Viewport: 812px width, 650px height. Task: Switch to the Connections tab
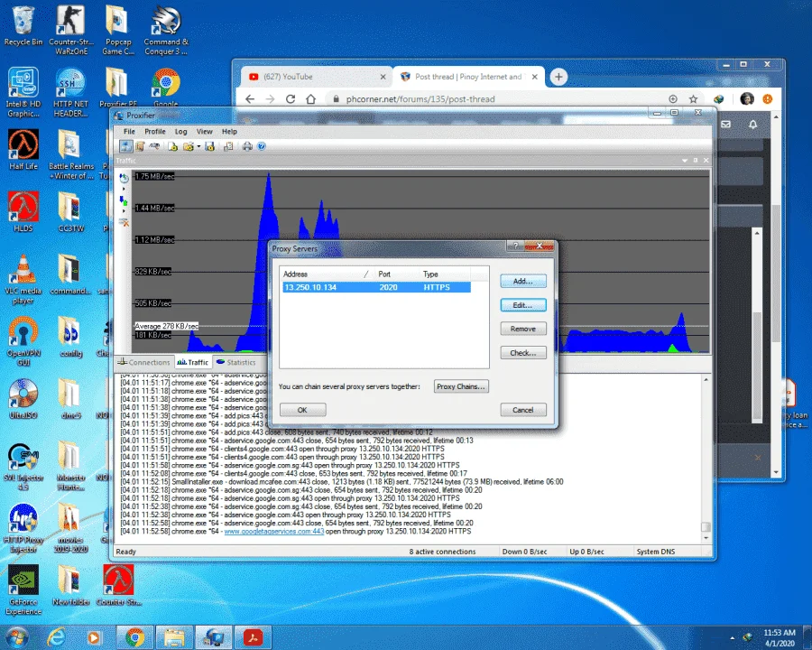[143, 362]
